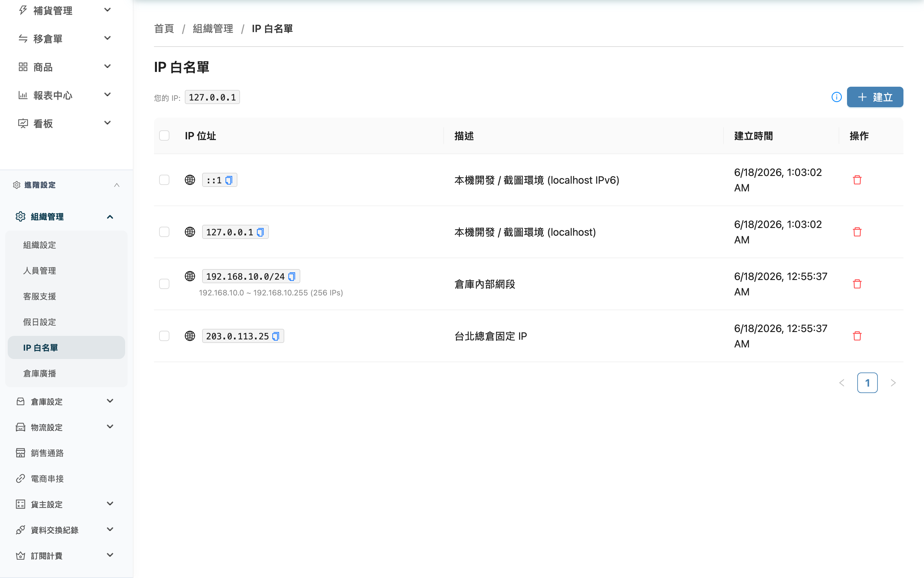This screenshot has width=924, height=578.
Task: Expand the 看板 menu chevron
Action: pyautogui.click(x=108, y=123)
